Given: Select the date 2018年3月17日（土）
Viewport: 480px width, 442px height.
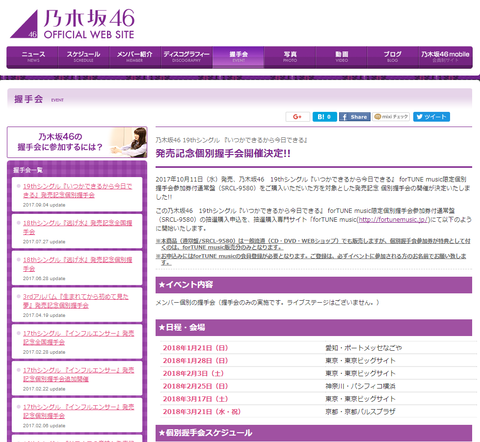Looking at the screenshot, I should tap(195, 399).
